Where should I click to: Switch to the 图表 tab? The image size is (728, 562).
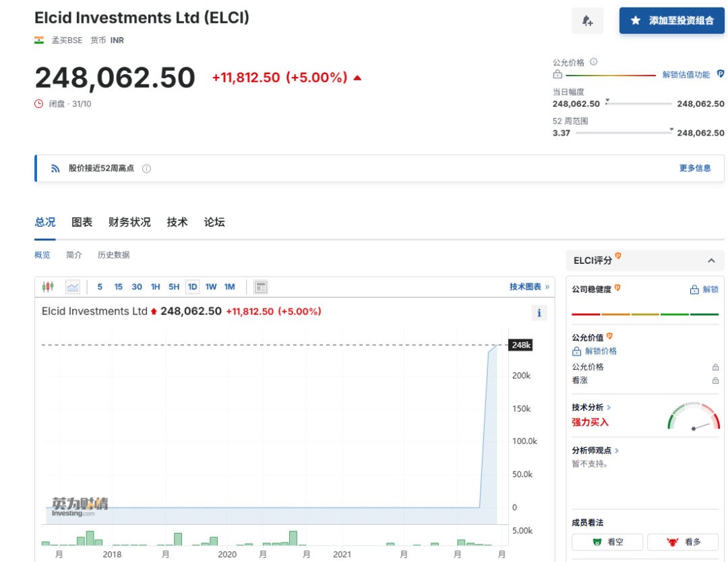click(x=82, y=222)
